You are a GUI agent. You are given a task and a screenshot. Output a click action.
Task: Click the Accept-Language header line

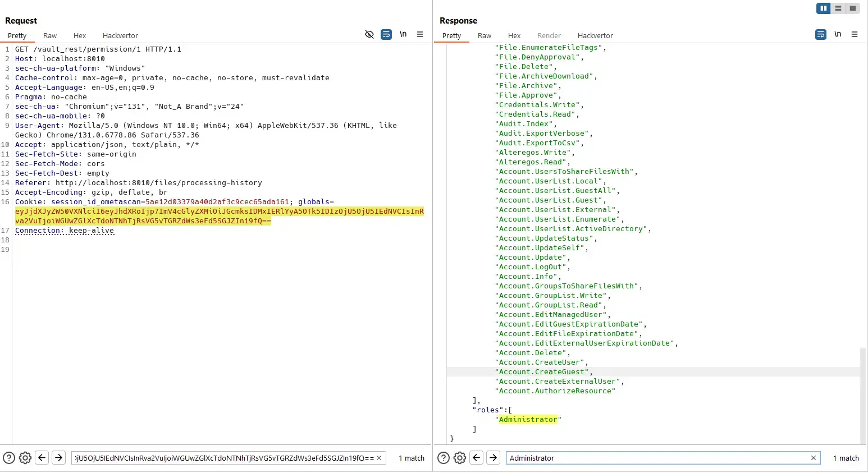click(85, 88)
